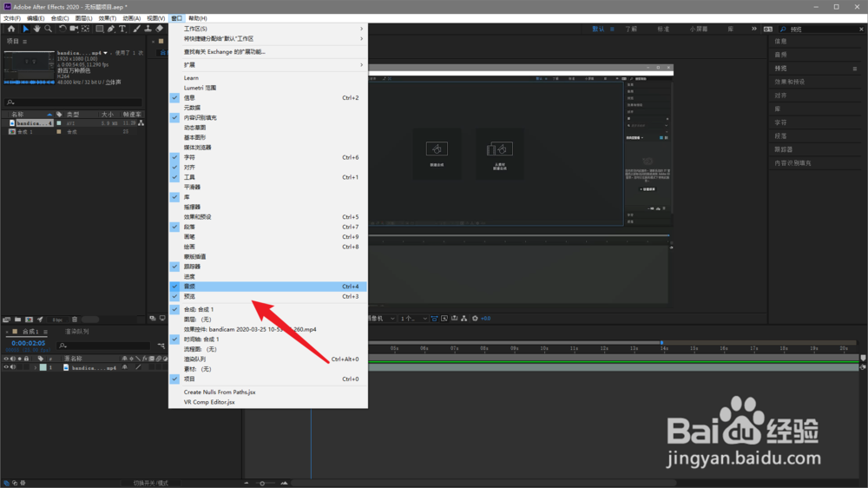This screenshot has height=488, width=868.
Task: Select the Eraser tool
Action: (160, 29)
